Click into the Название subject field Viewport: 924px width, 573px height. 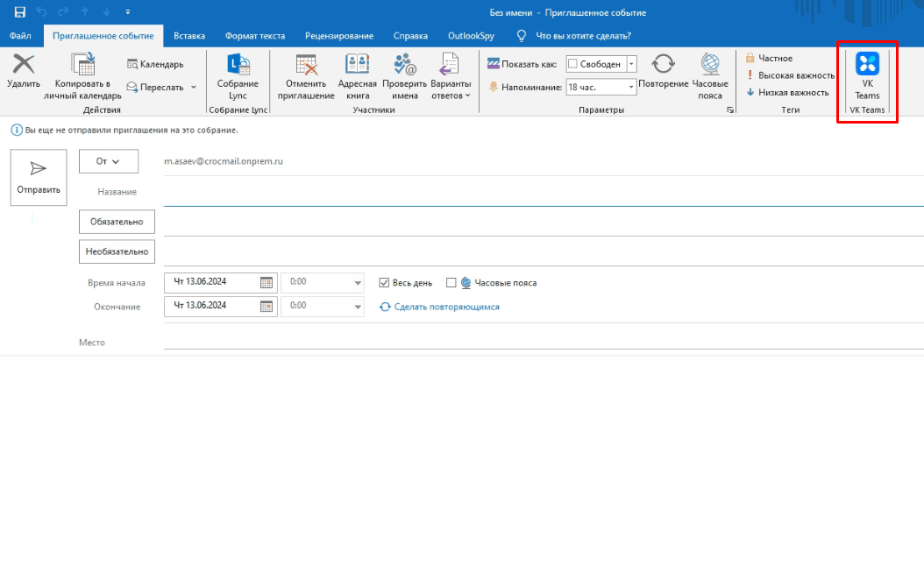click(x=544, y=192)
